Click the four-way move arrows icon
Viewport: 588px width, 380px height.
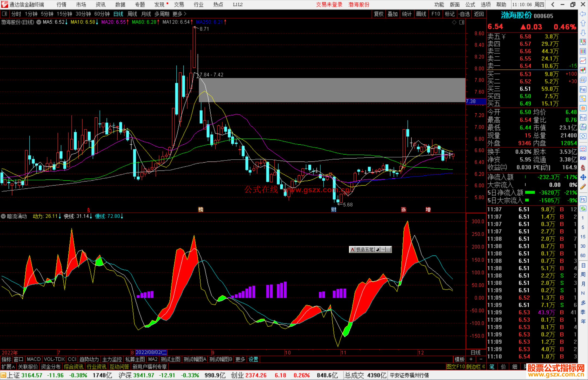click(x=583, y=177)
